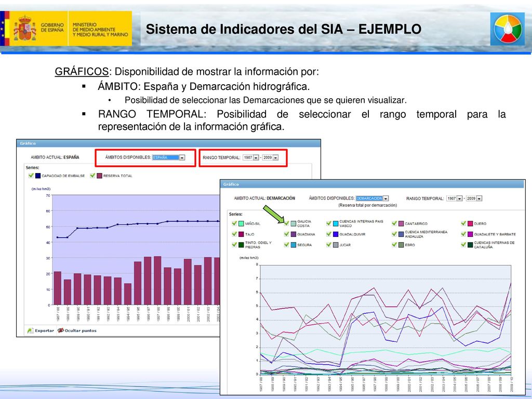Click the Gráfico title bar of Demarcación panel

[x=372, y=184]
